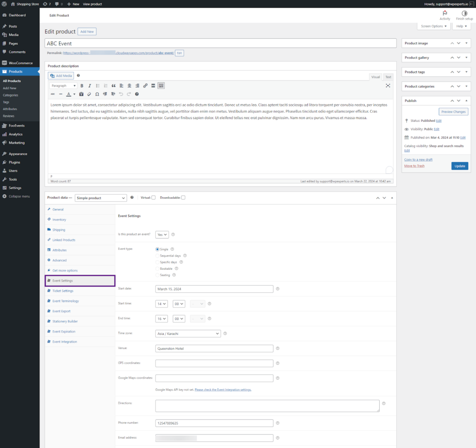476x448 pixels.
Task: Open editor keyboard shortcuts help
Action: (x=137, y=94)
